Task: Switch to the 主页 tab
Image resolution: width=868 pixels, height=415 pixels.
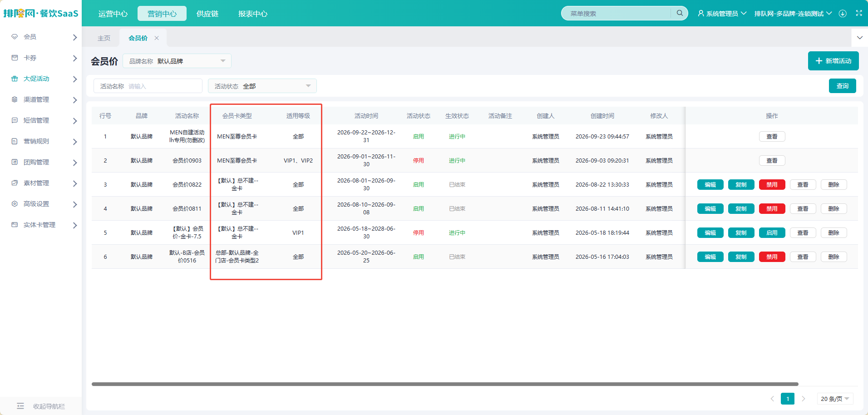Action: click(104, 38)
